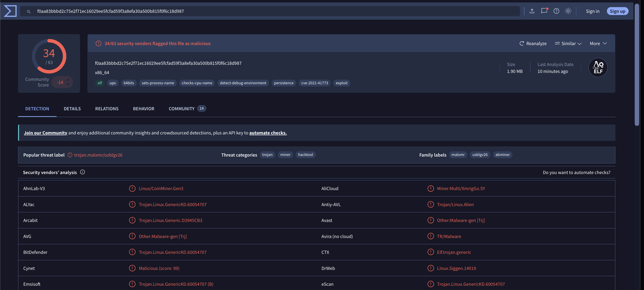Viewport: 644px width, 290px height.
Task: Click the Sign up button
Action: [x=617, y=11]
